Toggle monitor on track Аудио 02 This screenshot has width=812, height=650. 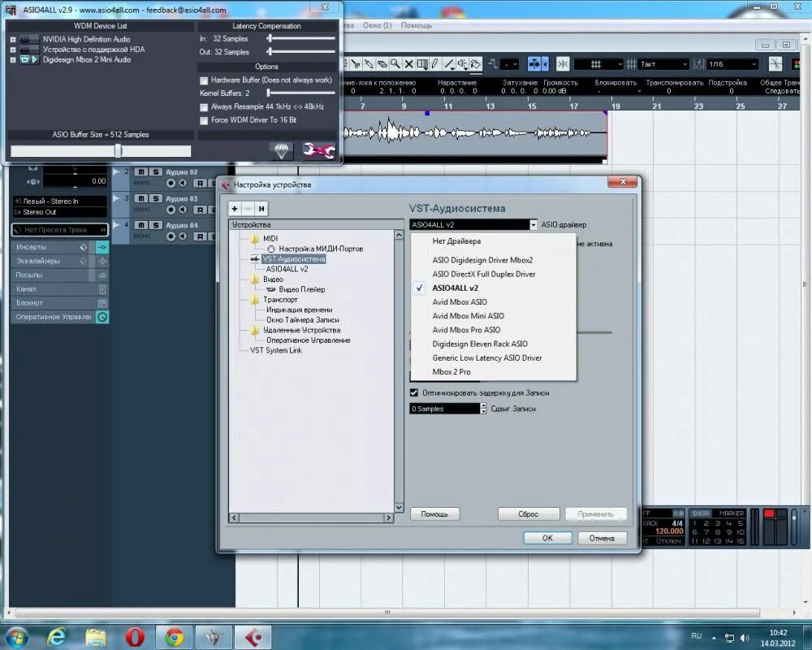(183, 183)
